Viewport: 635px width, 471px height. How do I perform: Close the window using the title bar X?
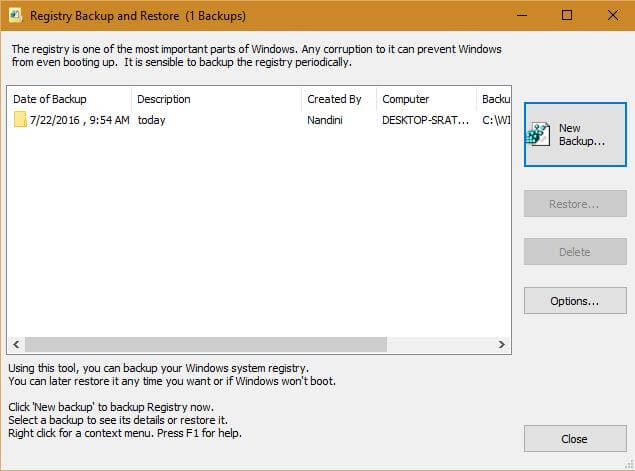coord(613,15)
